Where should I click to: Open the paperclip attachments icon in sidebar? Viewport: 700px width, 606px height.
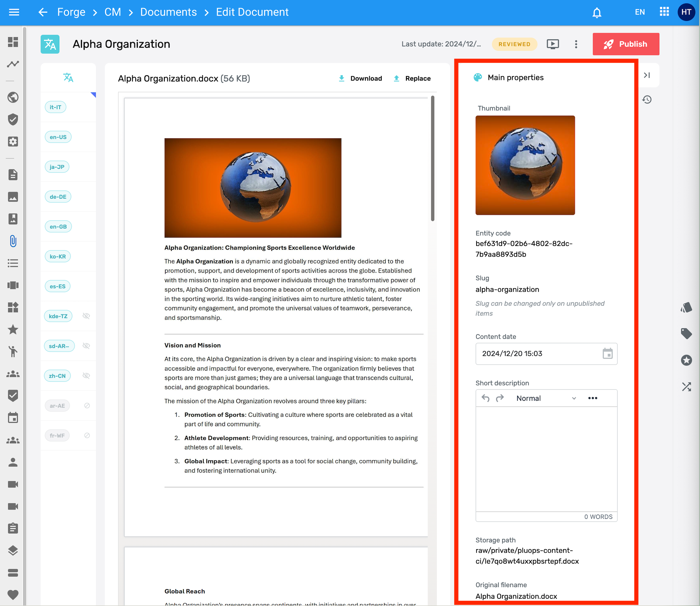tap(13, 241)
